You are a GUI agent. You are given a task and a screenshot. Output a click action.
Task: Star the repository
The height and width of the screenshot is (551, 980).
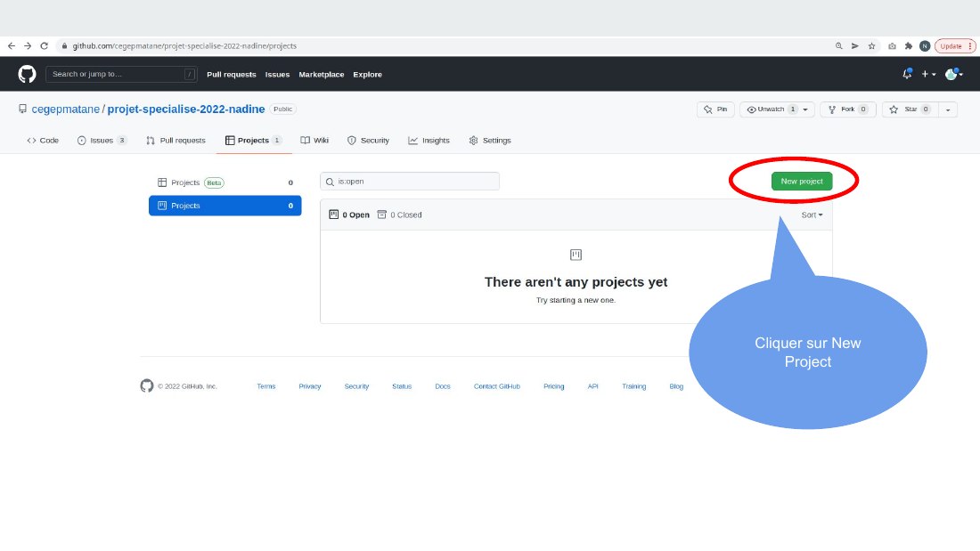coord(910,109)
